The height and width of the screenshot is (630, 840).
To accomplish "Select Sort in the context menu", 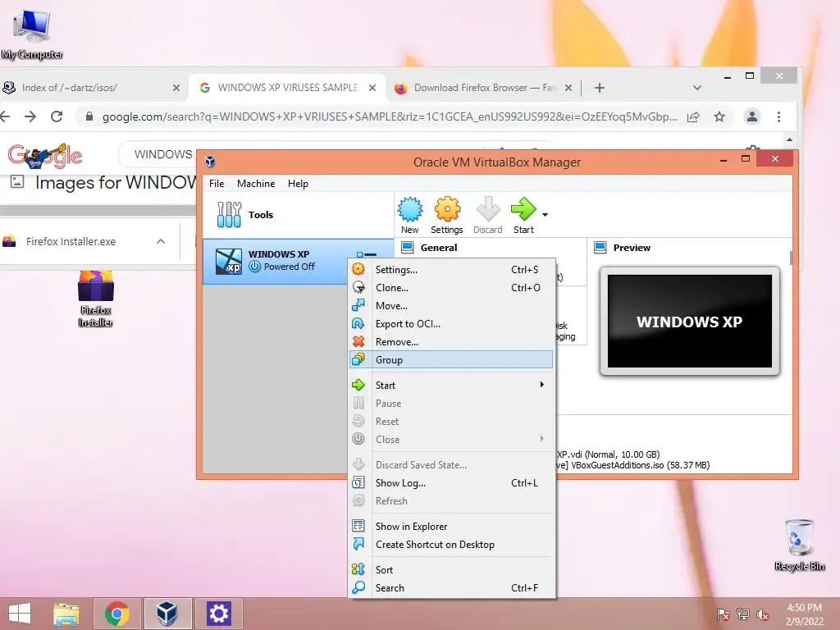I will pyautogui.click(x=452, y=569).
